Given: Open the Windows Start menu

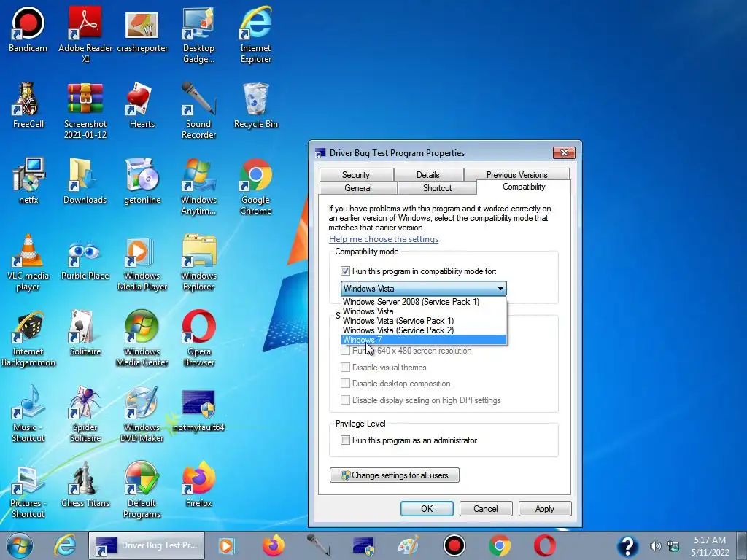Looking at the screenshot, I should click(x=20, y=545).
